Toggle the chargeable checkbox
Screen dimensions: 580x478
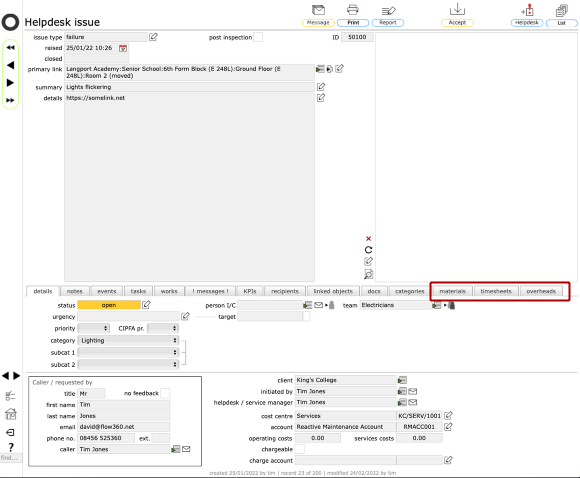(x=300, y=449)
